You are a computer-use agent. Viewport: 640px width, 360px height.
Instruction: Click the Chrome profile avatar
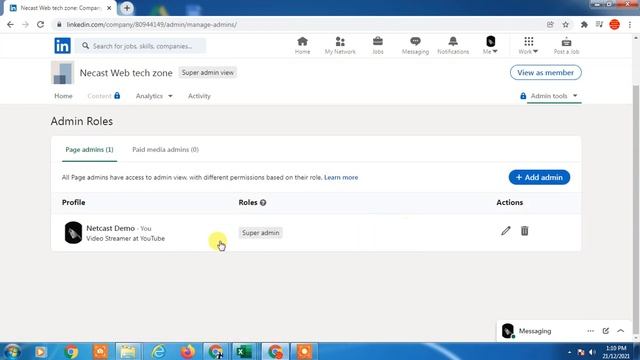click(x=614, y=24)
